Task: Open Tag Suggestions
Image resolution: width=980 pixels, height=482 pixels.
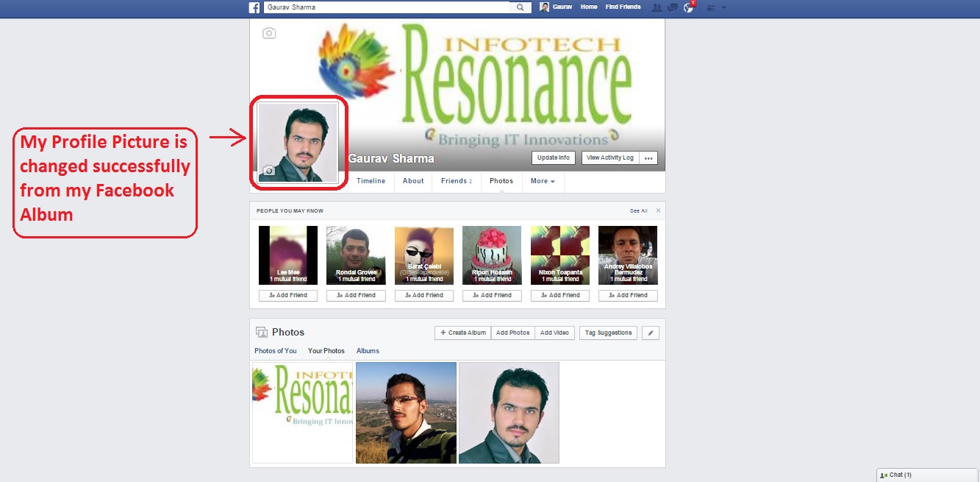Action: [x=608, y=333]
